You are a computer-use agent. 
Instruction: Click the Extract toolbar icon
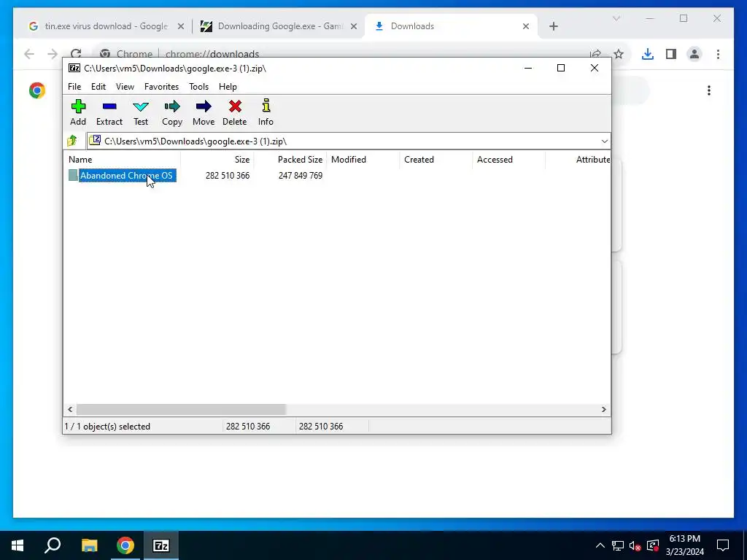point(109,112)
